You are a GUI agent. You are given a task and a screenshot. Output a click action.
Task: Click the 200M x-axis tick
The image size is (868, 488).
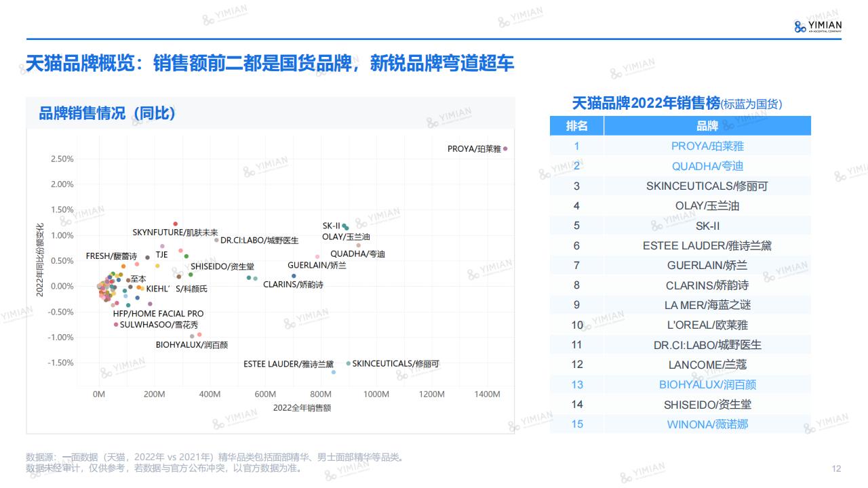154,394
